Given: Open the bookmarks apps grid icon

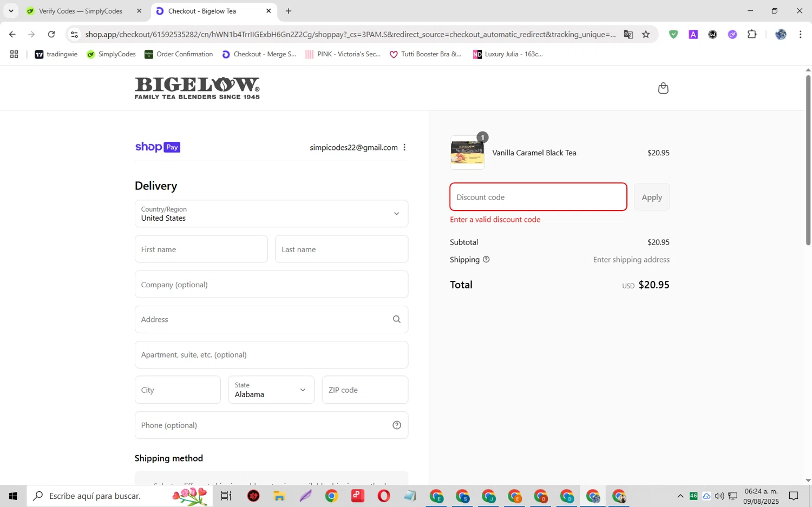Looking at the screenshot, I should 14,54.
